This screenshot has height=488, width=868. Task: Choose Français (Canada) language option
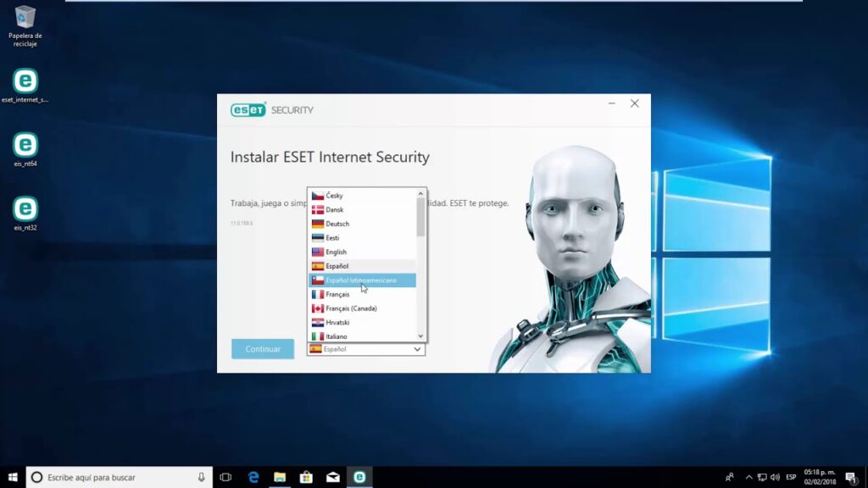tap(362, 308)
